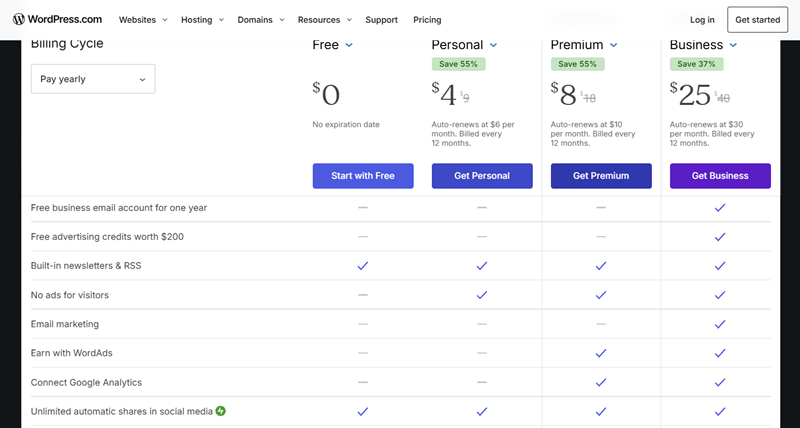Click the 'Built-in newsletters & RSS' label
The height and width of the screenshot is (428, 800).
(x=86, y=266)
